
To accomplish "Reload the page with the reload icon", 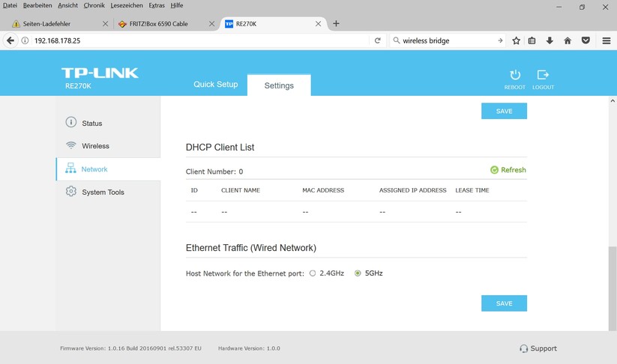I will (377, 40).
